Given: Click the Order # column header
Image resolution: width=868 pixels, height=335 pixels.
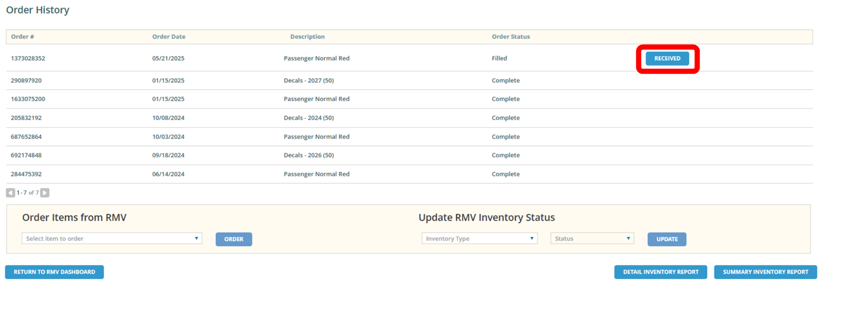Looking at the screenshot, I should click(x=23, y=37).
